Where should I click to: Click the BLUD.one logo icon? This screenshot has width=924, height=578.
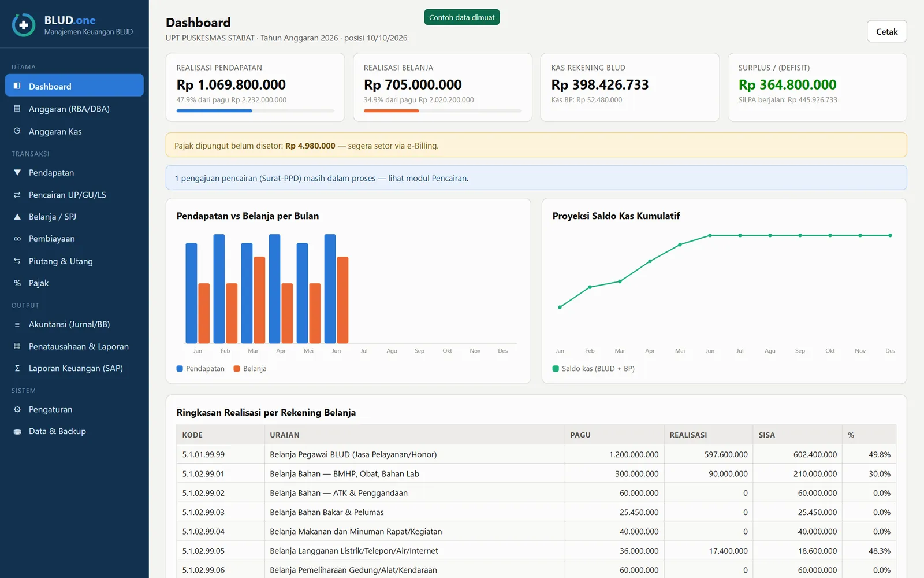(24, 25)
